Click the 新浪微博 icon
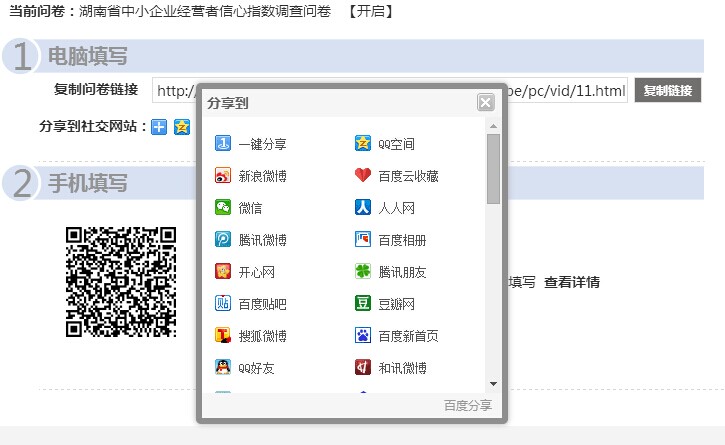This screenshot has height=445, width=725. [x=223, y=175]
